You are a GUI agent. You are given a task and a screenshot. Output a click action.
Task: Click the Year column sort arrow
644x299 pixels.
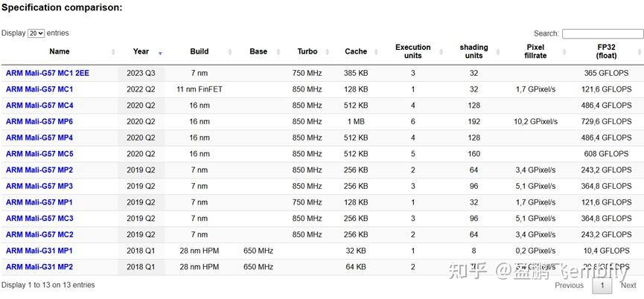pos(160,53)
